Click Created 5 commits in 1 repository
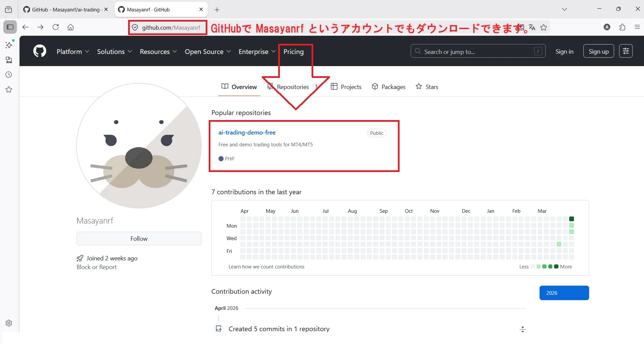The image size is (644, 344). tap(279, 329)
